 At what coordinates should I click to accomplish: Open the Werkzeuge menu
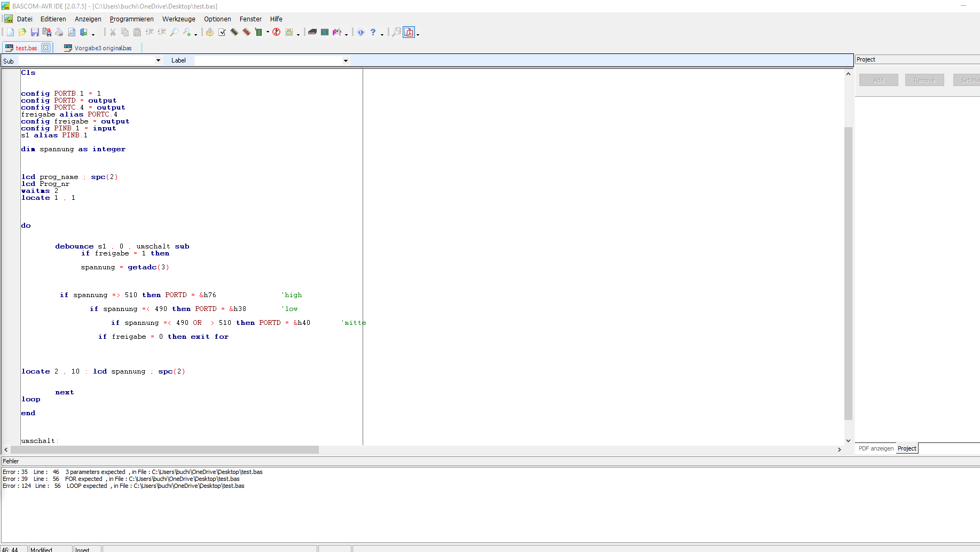(x=179, y=19)
